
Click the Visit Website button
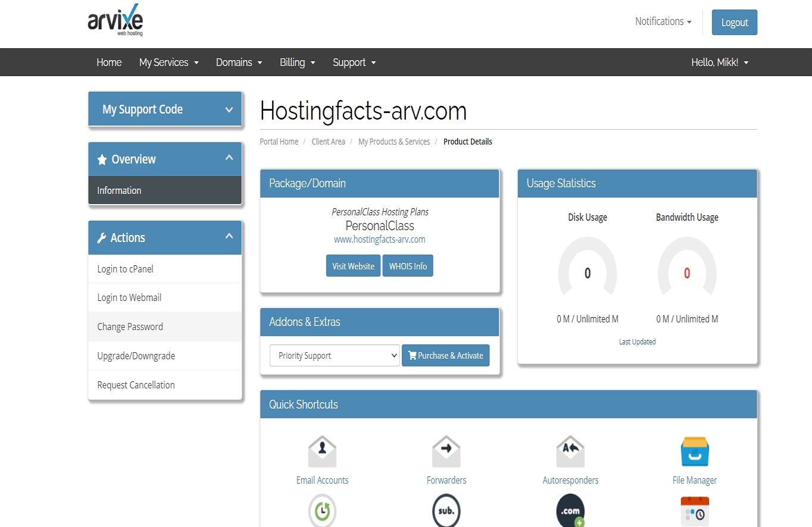point(353,266)
